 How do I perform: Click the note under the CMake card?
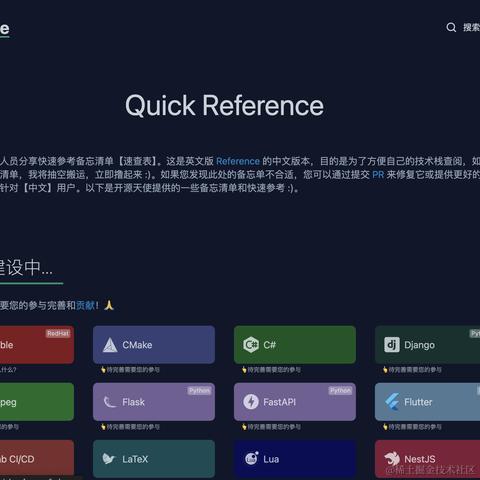coord(130,370)
